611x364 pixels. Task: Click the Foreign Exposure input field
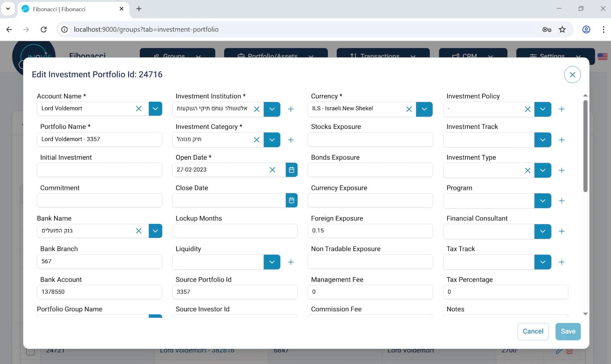click(370, 231)
